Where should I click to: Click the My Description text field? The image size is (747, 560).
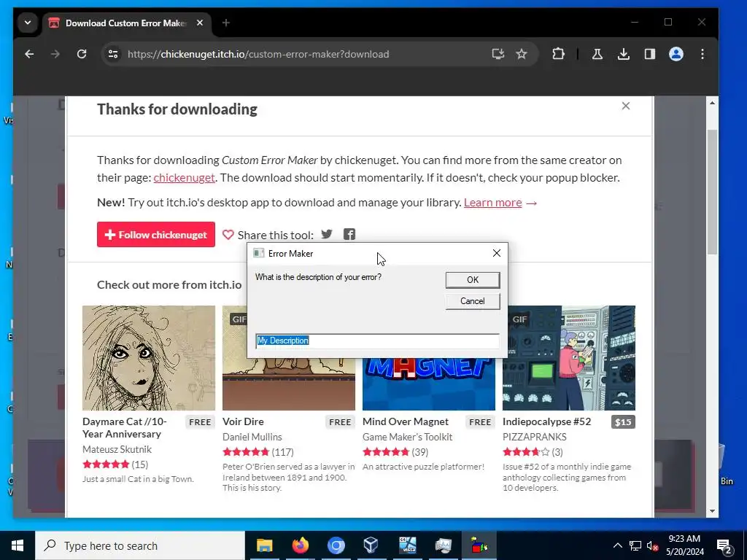377,341
